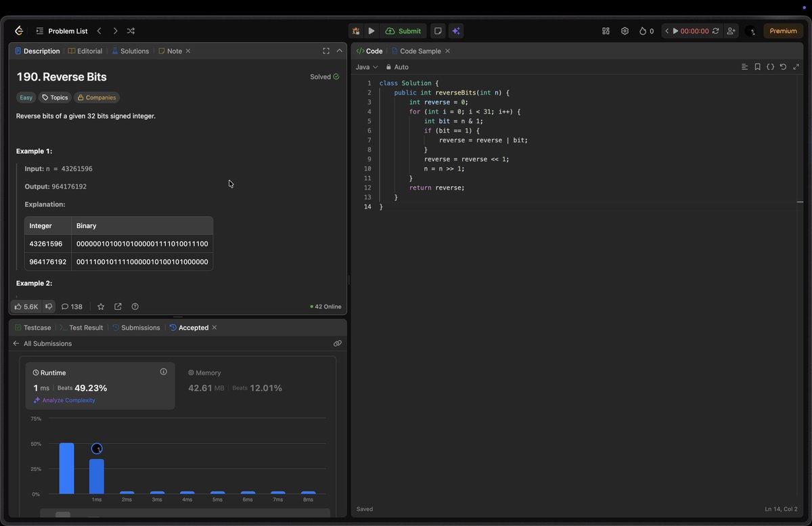Switch to the Editorial tab
The width and height of the screenshot is (812, 526).
click(85, 51)
